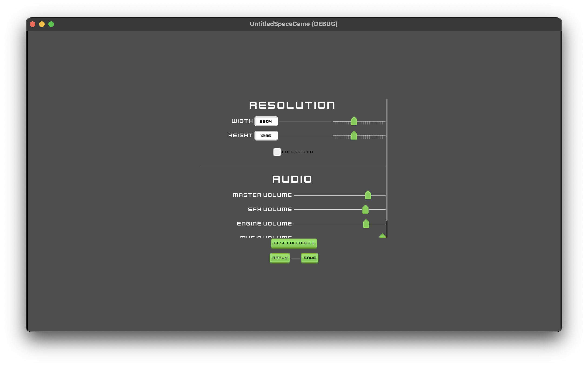Select the Width slider handle
The width and height of the screenshot is (588, 366).
tap(354, 121)
